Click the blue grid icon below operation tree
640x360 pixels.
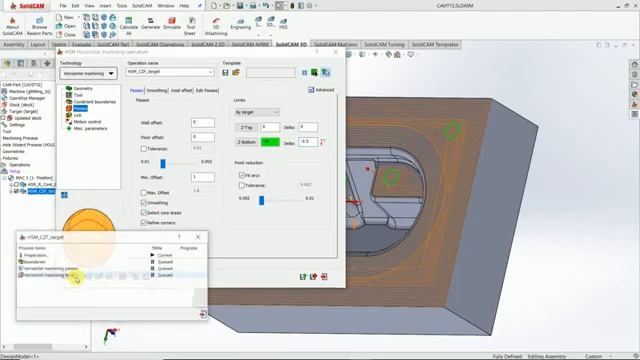pos(64,195)
